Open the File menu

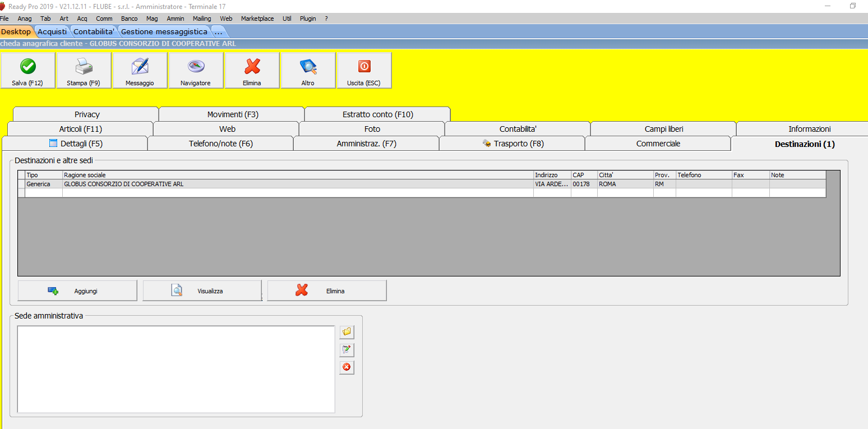(4, 19)
